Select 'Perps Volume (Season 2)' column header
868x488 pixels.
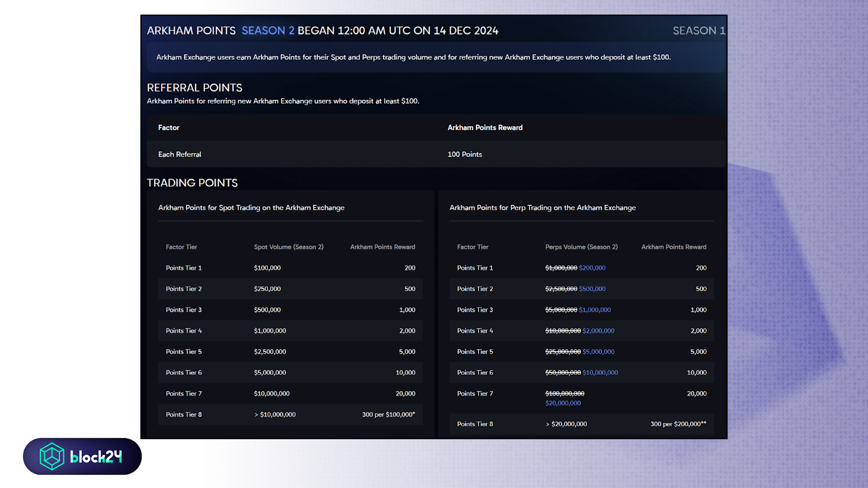click(582, 247)
